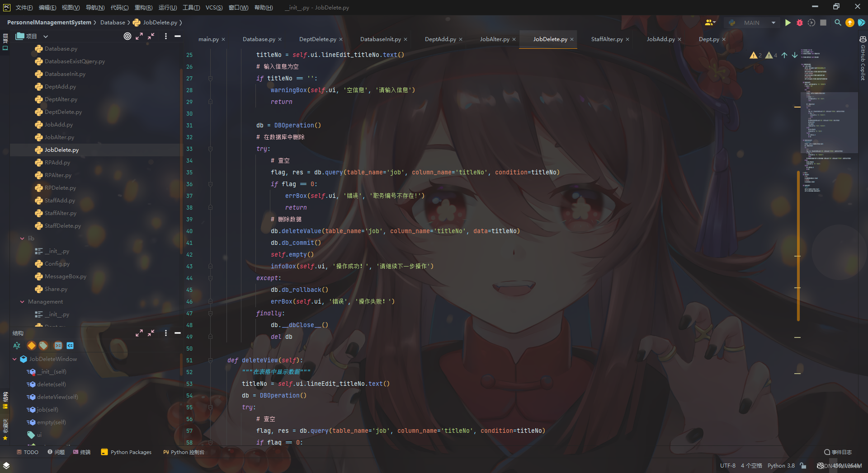Open the MAIN run configuration dropdown

(x=774, y=23)
